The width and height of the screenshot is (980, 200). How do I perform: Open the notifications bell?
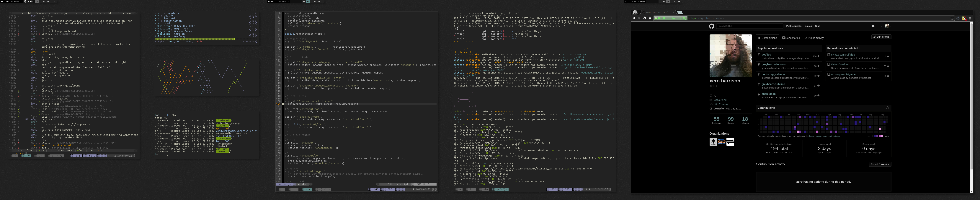(x=873, y=26)
